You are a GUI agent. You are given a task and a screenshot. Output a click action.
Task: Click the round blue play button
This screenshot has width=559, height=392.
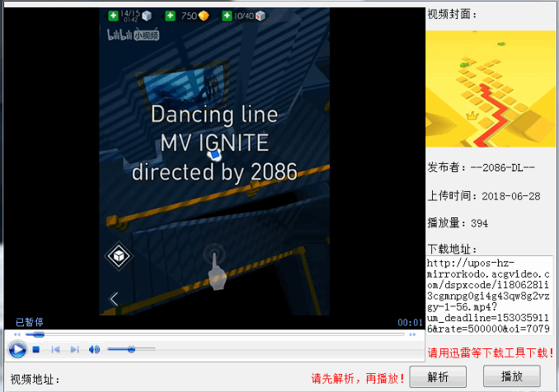(17, 349)
